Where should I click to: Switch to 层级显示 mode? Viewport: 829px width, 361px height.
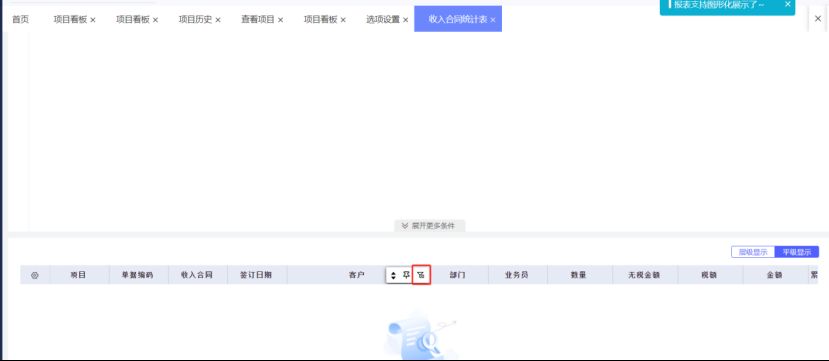753,252
